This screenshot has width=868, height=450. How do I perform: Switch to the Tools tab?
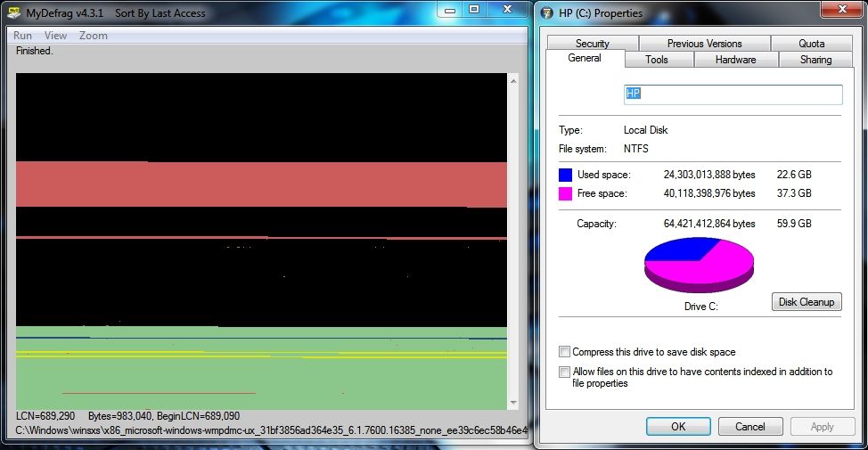(x=657, y=59)
